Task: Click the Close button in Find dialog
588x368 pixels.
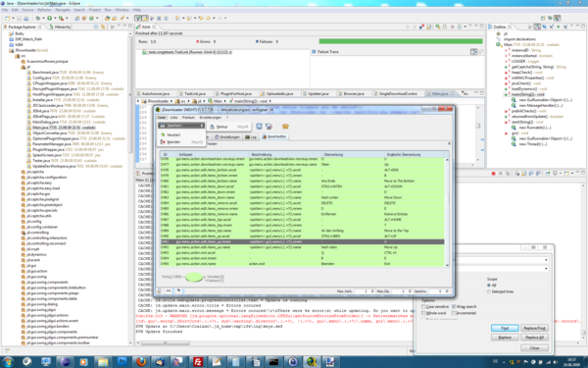Action: point(534,348)
